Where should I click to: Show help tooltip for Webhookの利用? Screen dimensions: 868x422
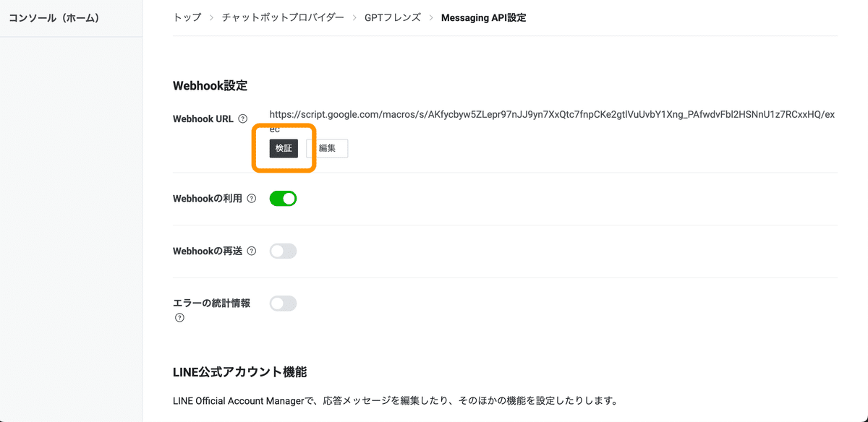coord(252,199)
